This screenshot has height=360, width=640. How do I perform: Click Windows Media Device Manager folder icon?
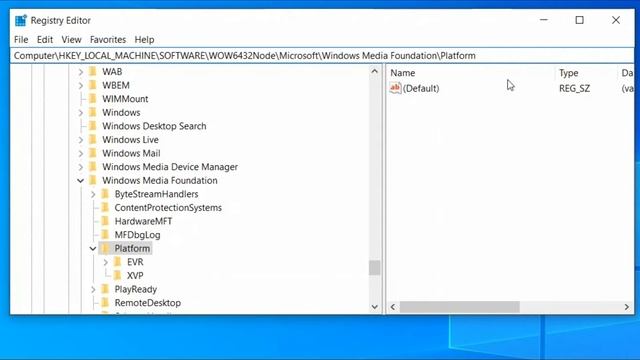(x=93, y=167)
